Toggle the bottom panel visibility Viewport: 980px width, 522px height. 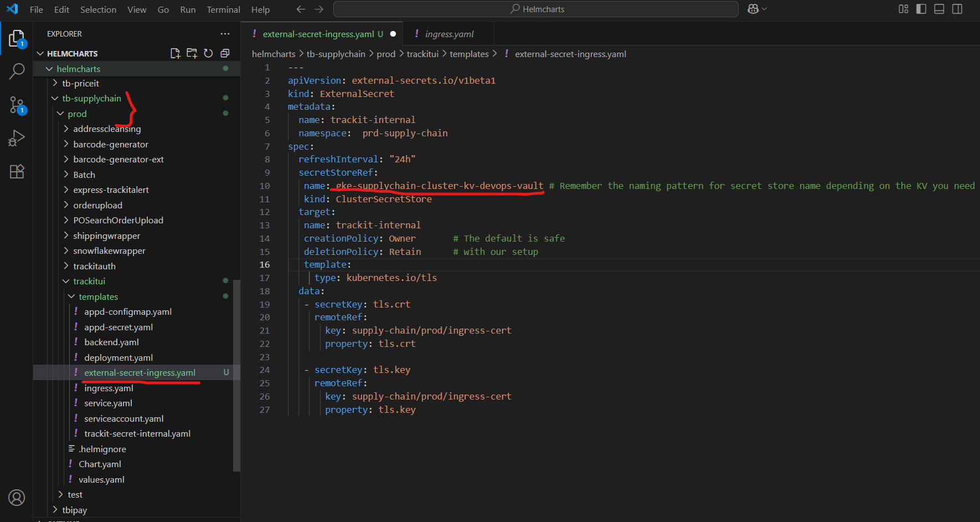pos(939,9)
